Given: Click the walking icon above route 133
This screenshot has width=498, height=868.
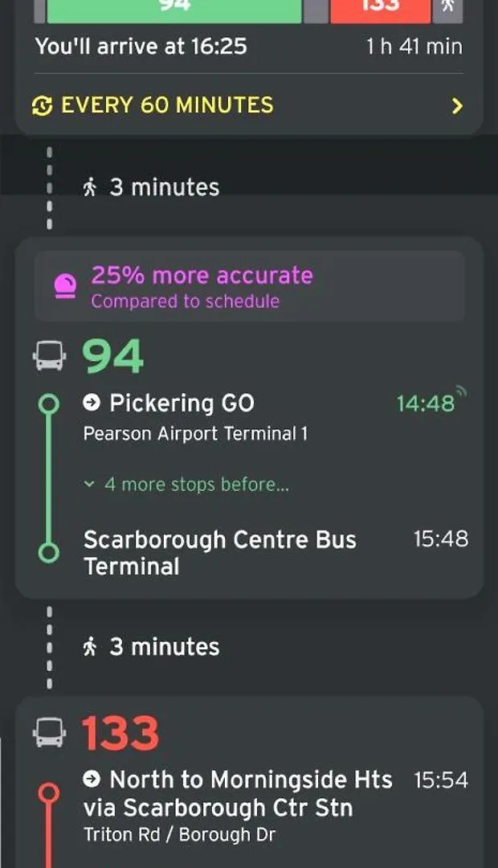Looking at the screenshot, I should tap(91, 647).
